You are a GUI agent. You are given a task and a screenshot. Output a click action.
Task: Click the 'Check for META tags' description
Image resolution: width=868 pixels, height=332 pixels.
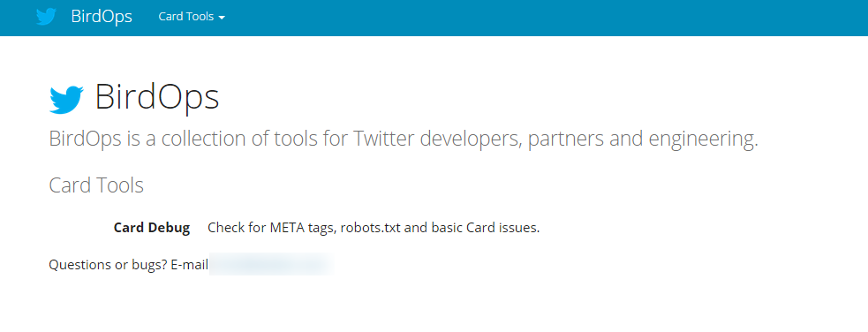coord(374,228)
